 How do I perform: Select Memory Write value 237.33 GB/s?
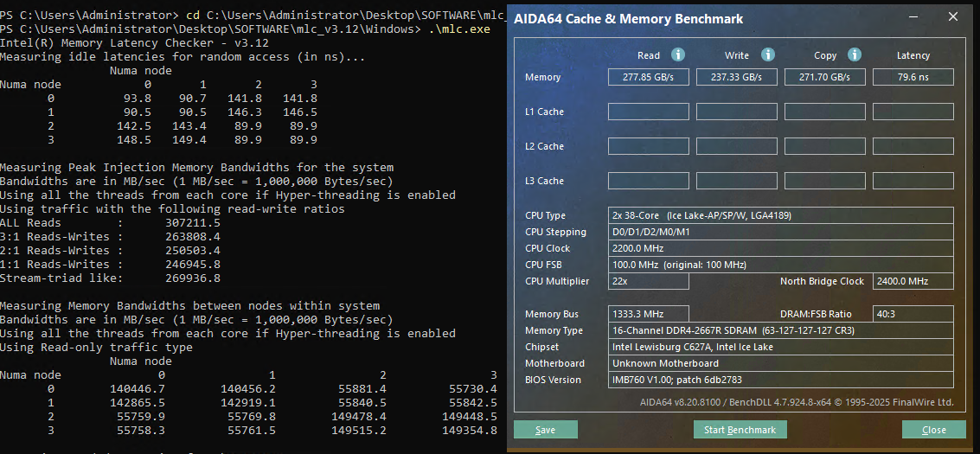pos(737,77)
